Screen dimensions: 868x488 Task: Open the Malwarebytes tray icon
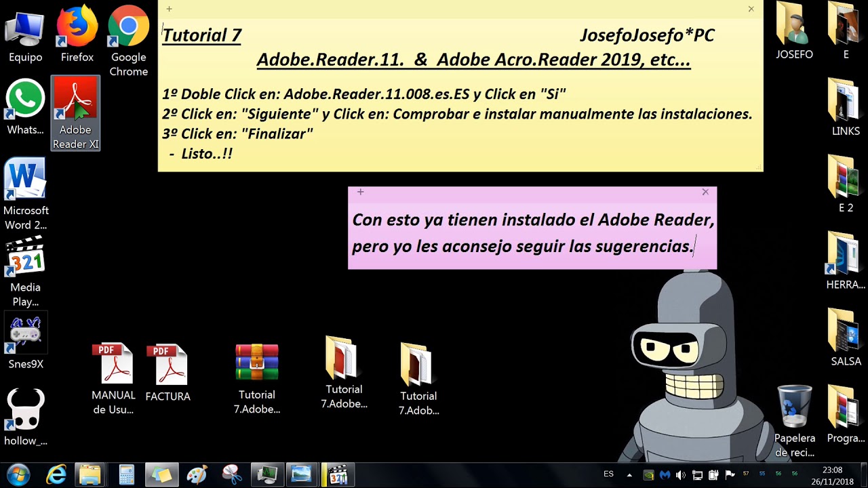tap(665, 475)
